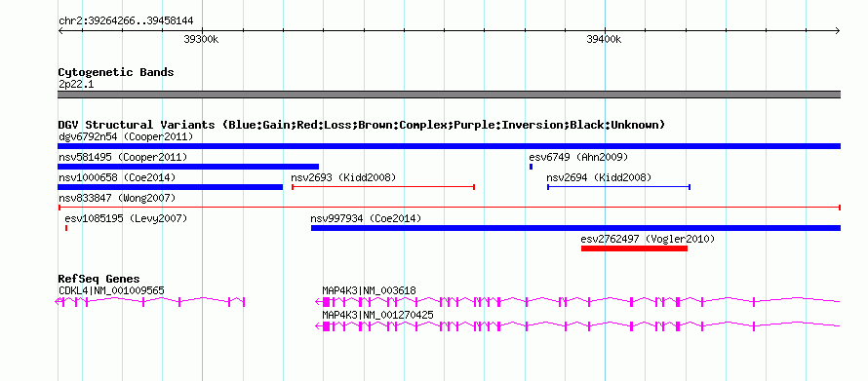
Task: Select the nsv2694 thin blue line
Action: click(618, 187)
